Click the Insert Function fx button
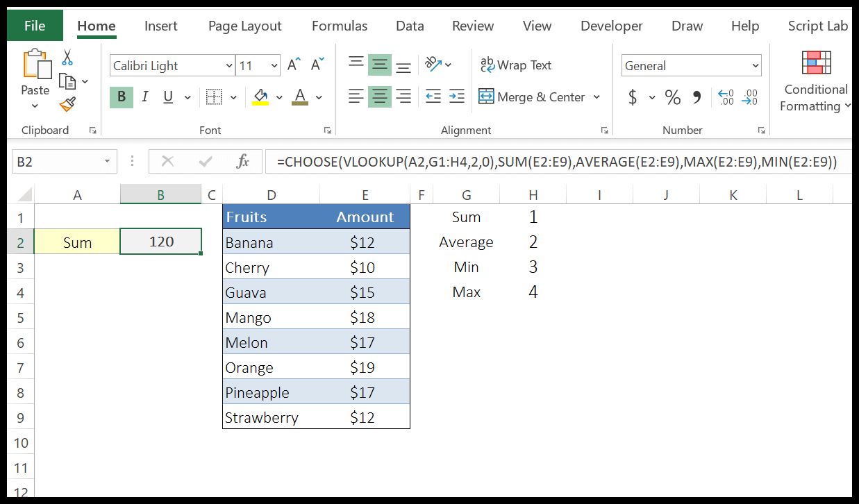The width and height of the screenshot is (859, 504). [242, 161]
